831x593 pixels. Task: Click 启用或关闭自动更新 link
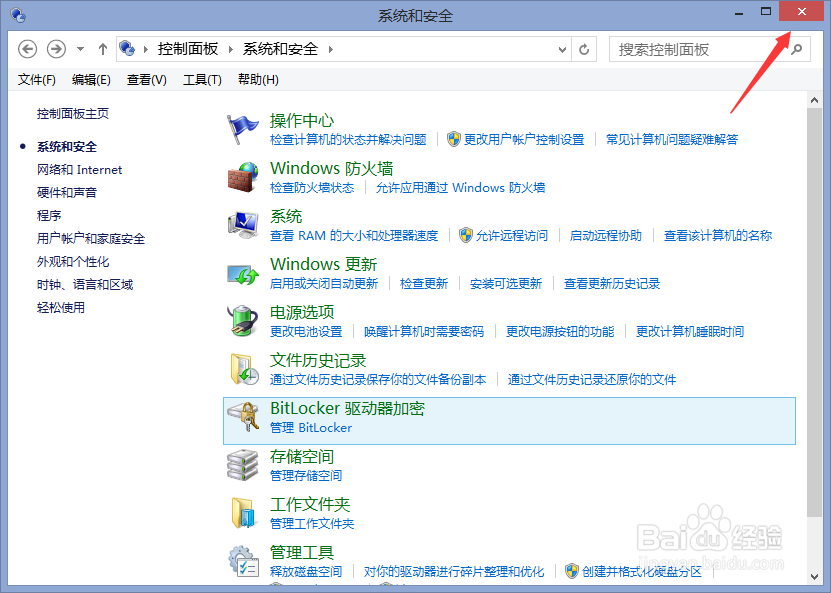[324, 284]
